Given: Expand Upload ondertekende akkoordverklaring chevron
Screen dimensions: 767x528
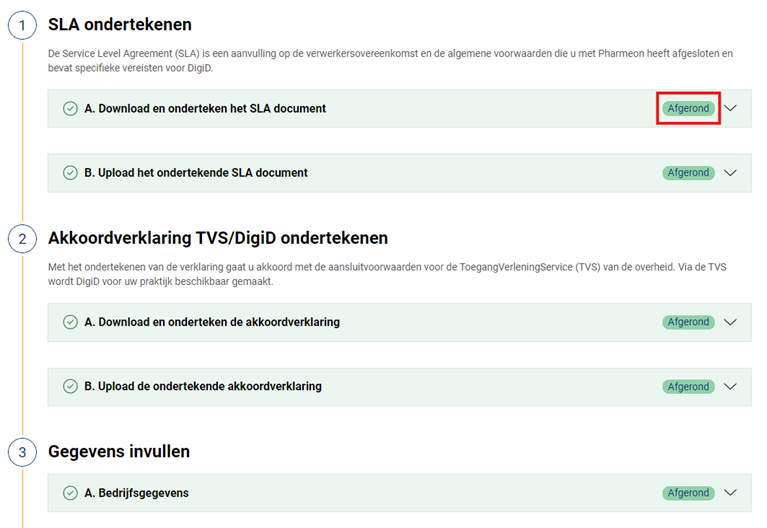Looking at the screenshot, I should pyautogui.click(x=730, y=386).
